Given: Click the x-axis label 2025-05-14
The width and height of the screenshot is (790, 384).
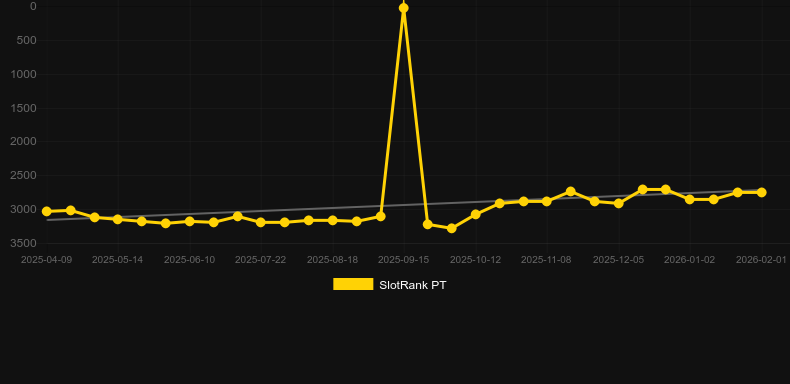Looking at the screenshot, I should pos(117,260).
